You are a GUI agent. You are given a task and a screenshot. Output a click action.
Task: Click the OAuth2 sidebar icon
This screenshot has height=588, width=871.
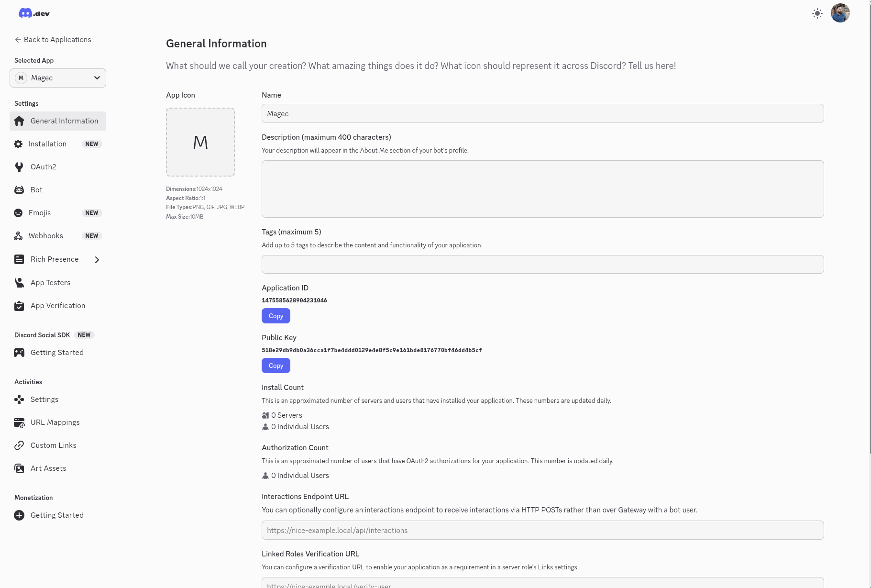pyautogui.click(x=19, y=166)
